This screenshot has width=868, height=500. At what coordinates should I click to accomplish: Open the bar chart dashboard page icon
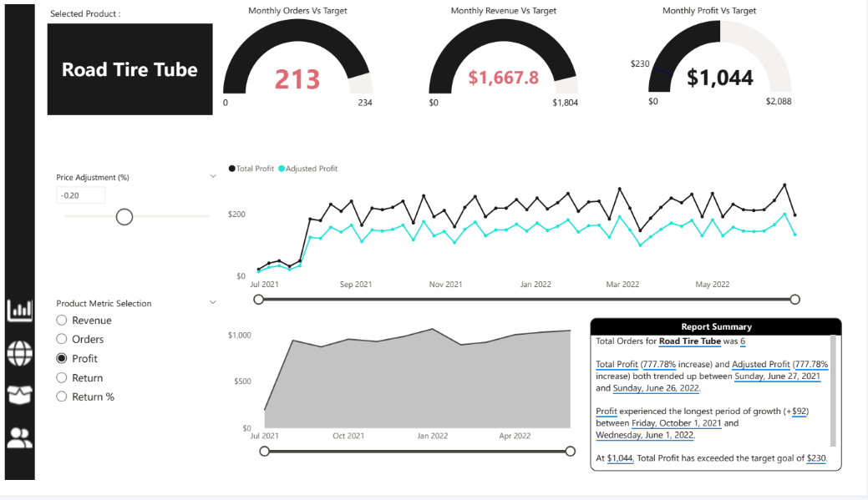tap(19, 311)
